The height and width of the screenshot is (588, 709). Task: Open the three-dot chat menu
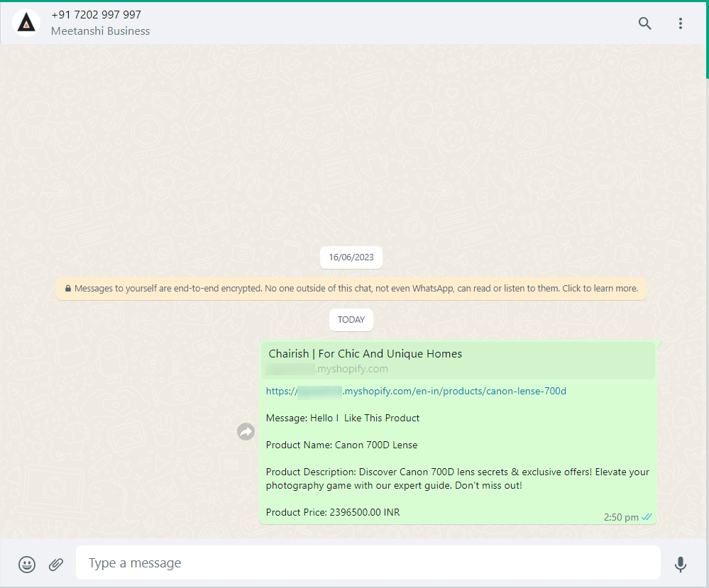[680, 23]
